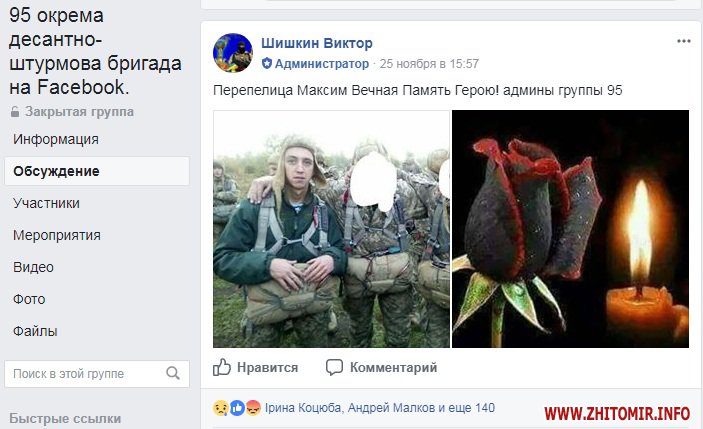Click the sad reaction emoji
Screen dimensions: 703x429
click(x=221, y=408)
